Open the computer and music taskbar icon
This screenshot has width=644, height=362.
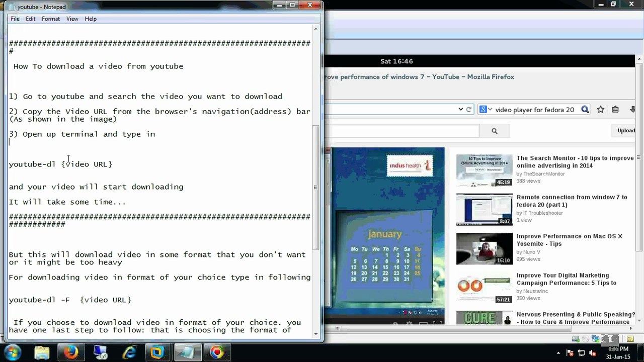(x=100, y=352)
